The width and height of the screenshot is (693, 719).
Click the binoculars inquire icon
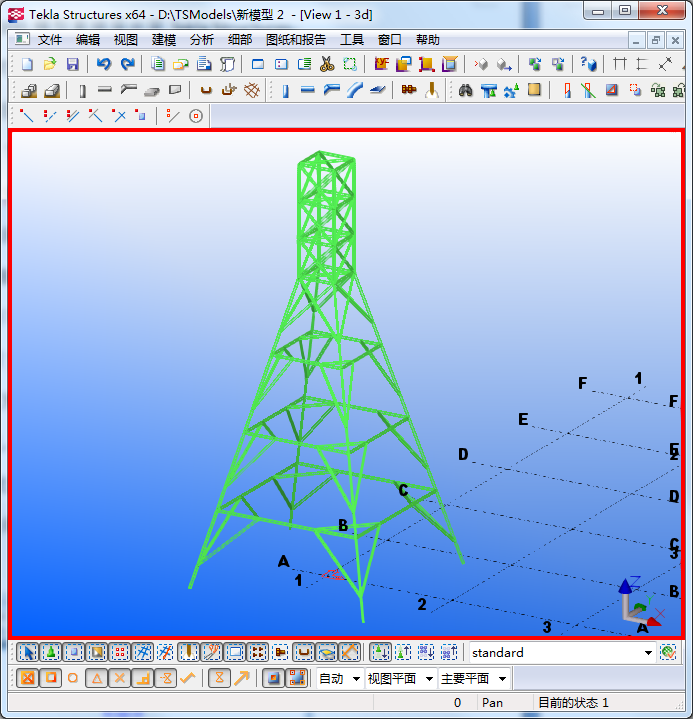click(x=465, y=90)
